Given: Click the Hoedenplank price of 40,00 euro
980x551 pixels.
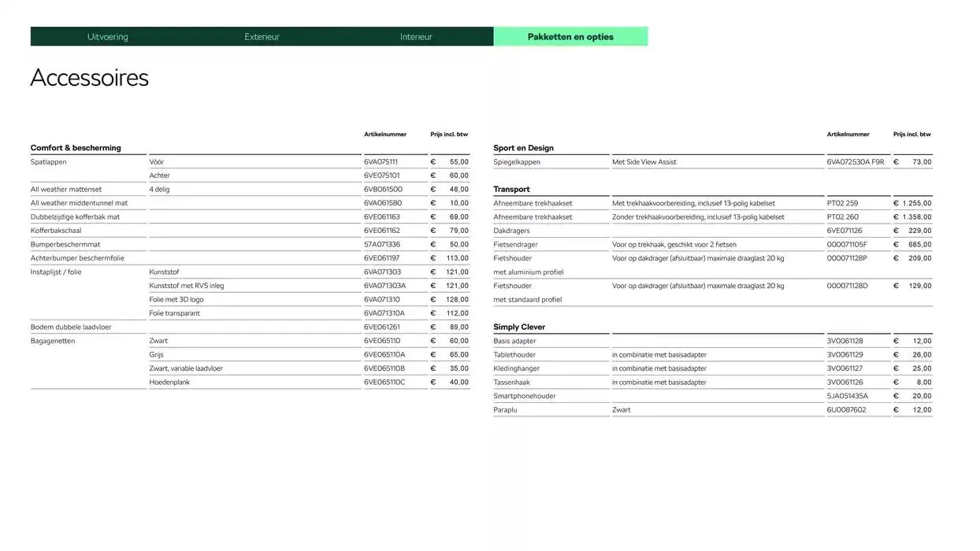Looking at the screenshot, I should [x=458, y=382].
